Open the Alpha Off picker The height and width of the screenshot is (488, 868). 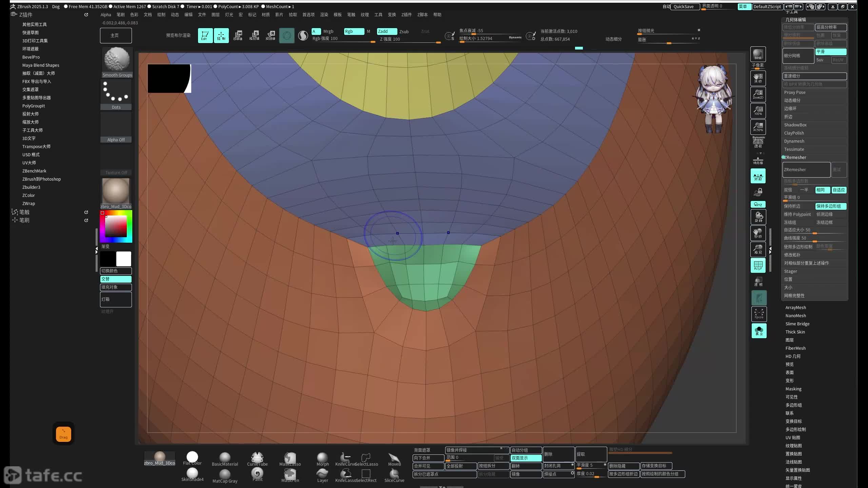tap(116, 127)
